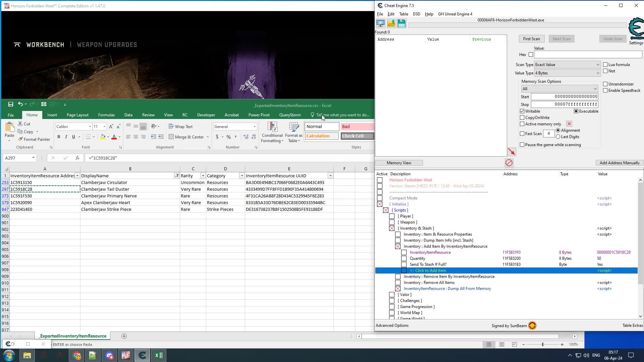Open the Value Type dropdown
The image size is (644, 362).
567,73
